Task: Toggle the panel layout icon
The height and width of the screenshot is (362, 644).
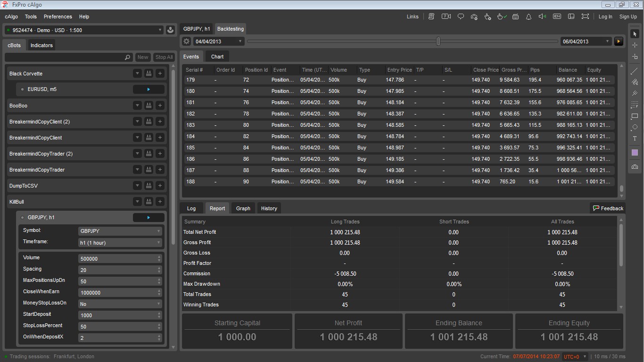Action: (x=571, y=16)
